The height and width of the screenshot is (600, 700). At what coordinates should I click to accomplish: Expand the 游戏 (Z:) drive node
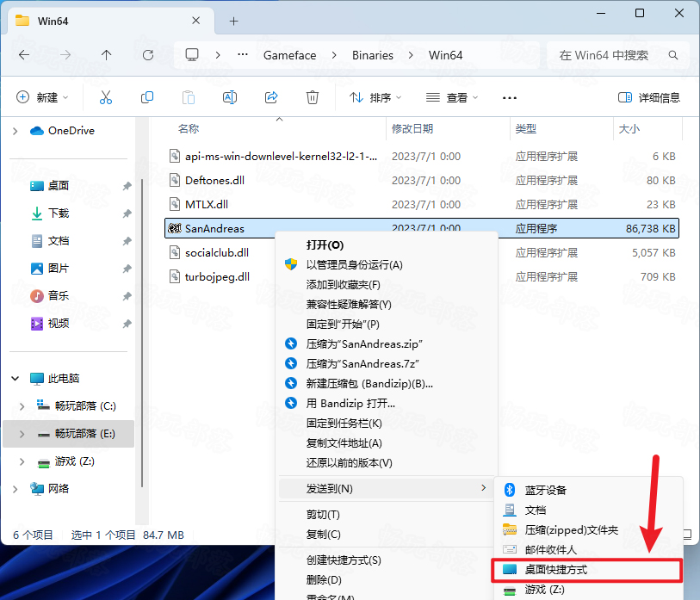pos(22,461)
